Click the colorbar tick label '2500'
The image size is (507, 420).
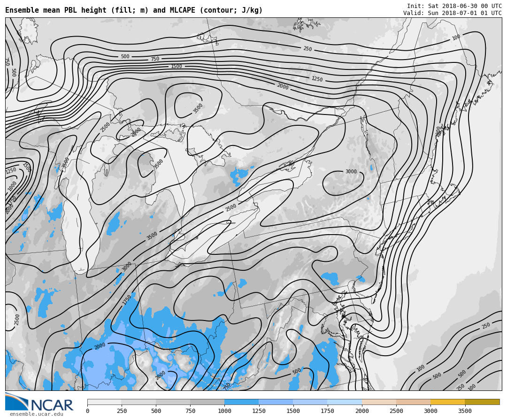[396, 411]
